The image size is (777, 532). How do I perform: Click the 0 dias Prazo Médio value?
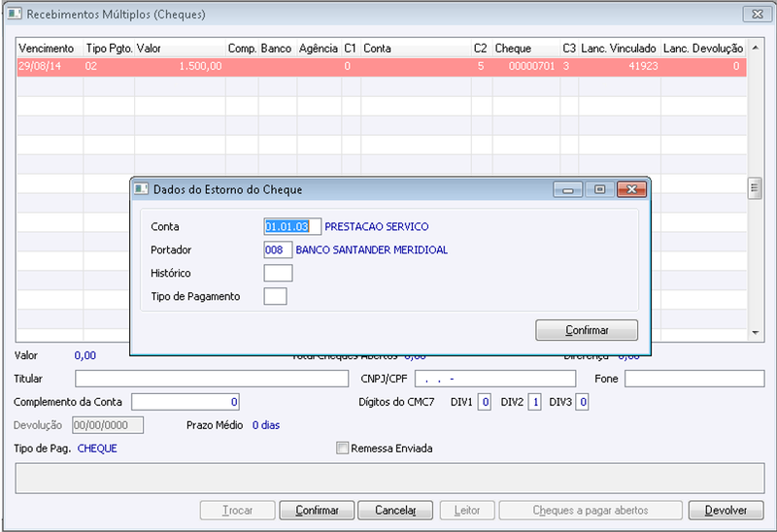[265, 425]
